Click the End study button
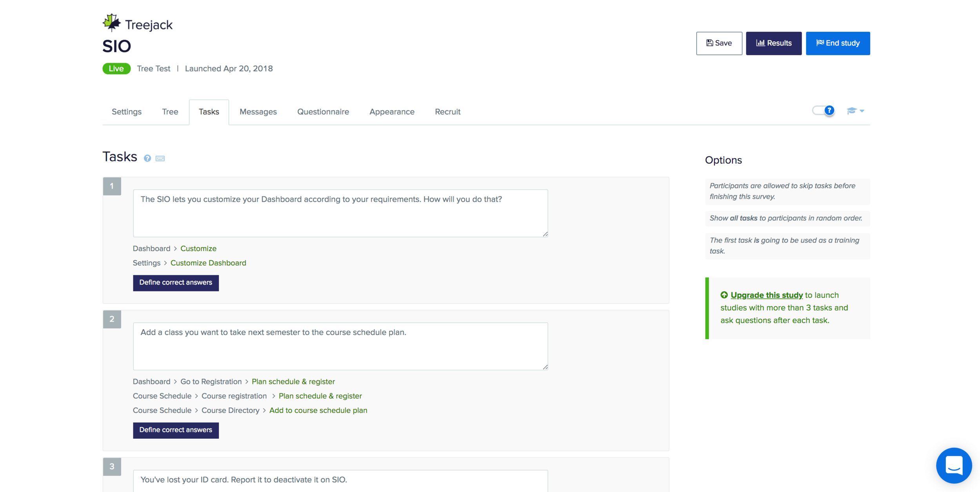The image size is (980, 492). 838,43
